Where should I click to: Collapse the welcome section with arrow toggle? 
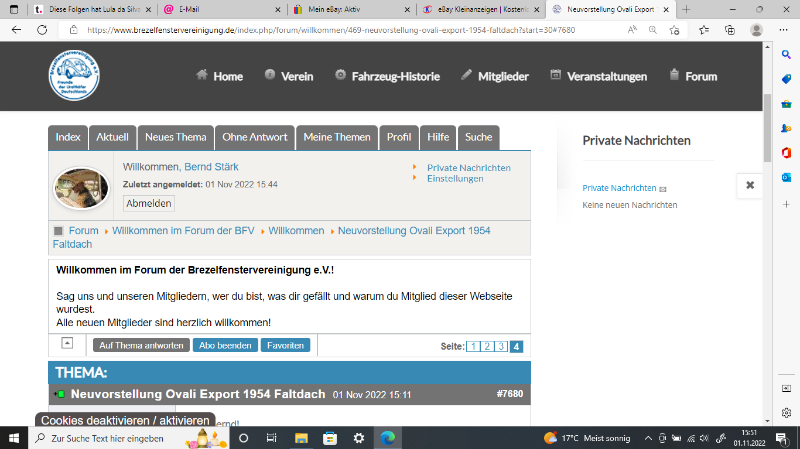pos(67,343)
